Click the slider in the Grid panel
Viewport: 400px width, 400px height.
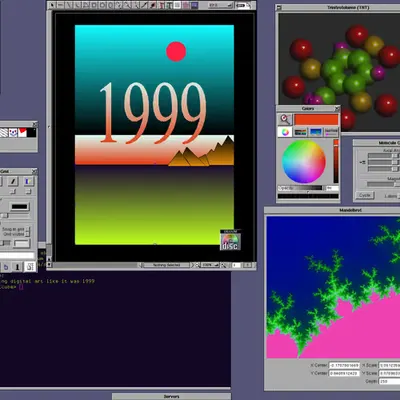pyautogui.click(x=15, y=216)
